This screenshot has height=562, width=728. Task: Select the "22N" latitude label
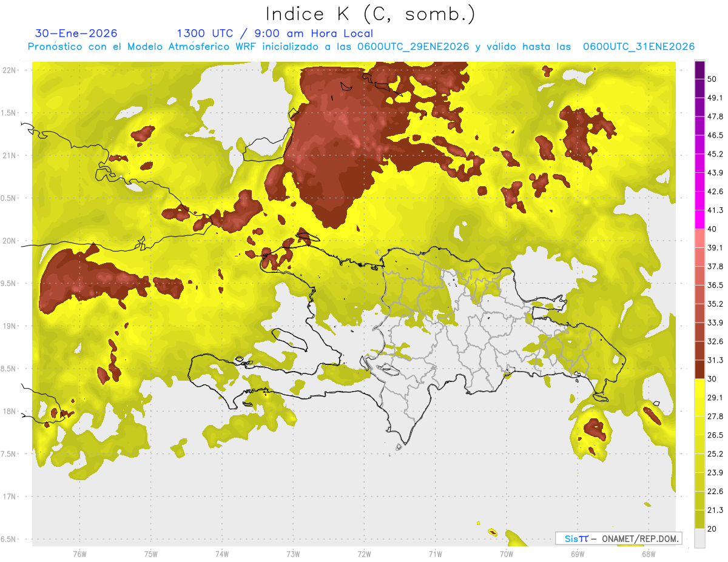coord(10,70)
